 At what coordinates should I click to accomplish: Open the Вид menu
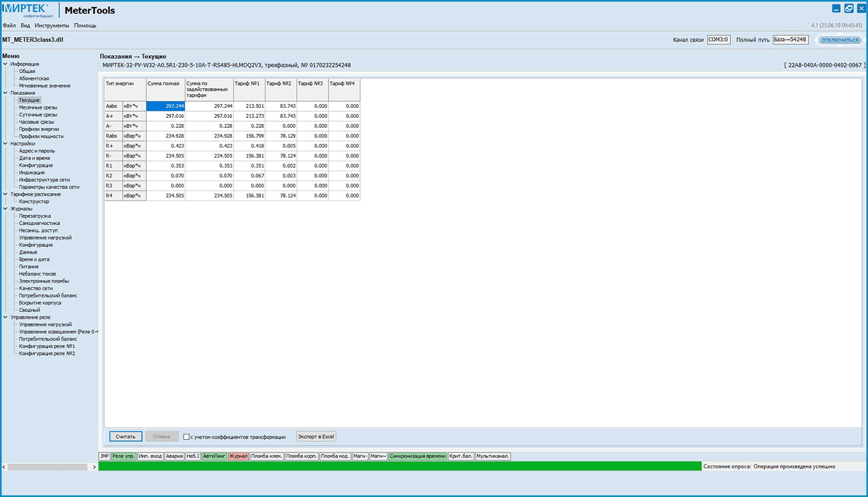[25, 25]
